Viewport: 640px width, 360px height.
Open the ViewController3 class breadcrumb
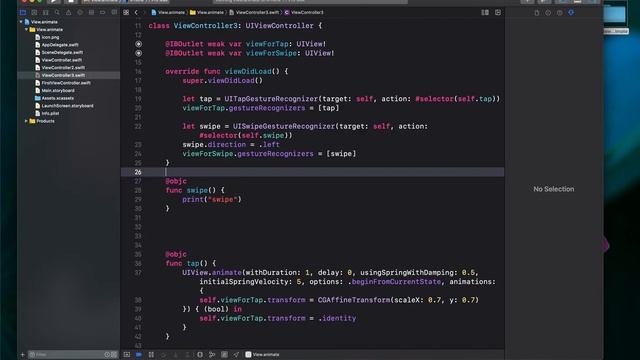(304, 13)
